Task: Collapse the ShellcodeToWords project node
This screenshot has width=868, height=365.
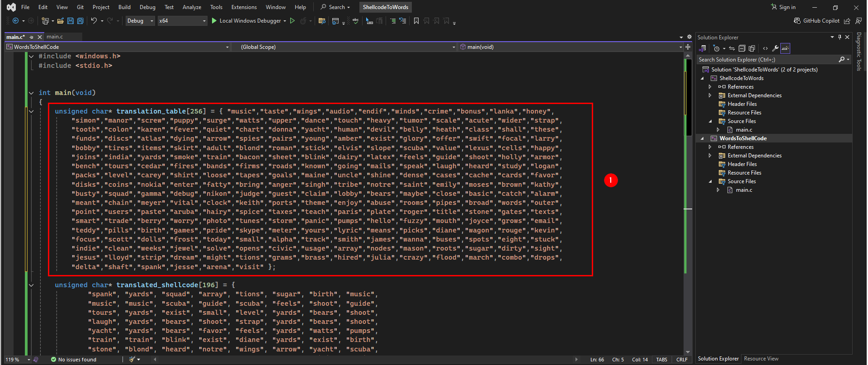Action: pyautogui.click(x=703, y=78)
